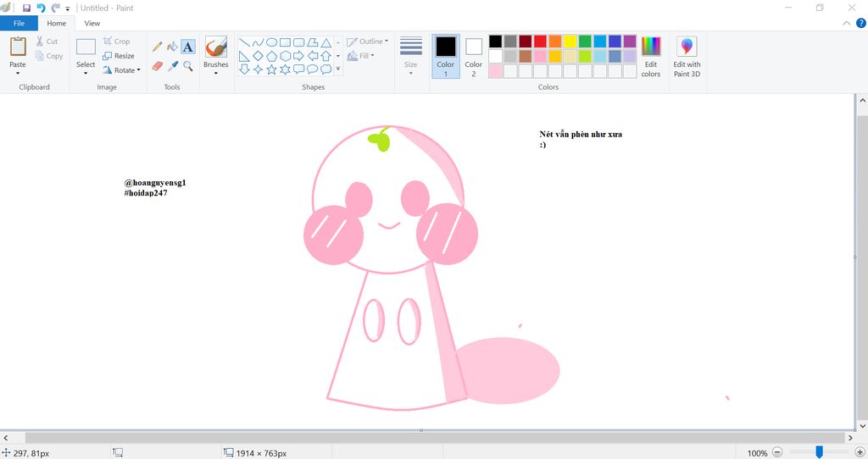Viewport: 868px width, 459px height.
Task: Select the Pencil tool
Action: [x=157, y=47]
